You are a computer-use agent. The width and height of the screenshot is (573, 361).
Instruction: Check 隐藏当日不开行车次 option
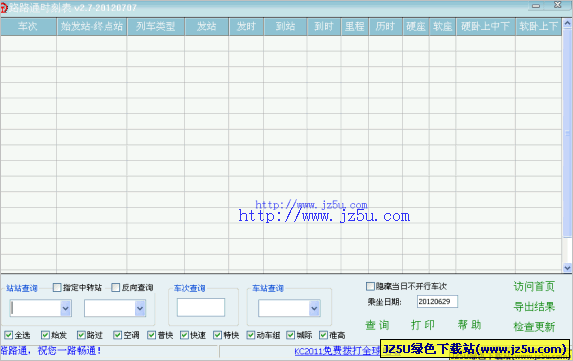tap(370, 286)
